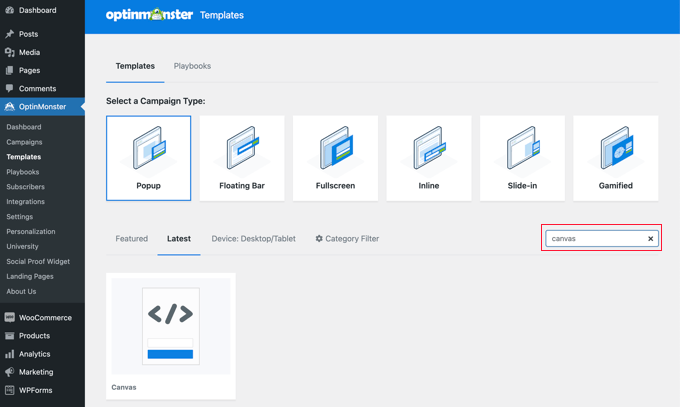This screenshot has height=407, width=680.
Task: Click the Canvas template name text
Action: (x=124, y=387)
